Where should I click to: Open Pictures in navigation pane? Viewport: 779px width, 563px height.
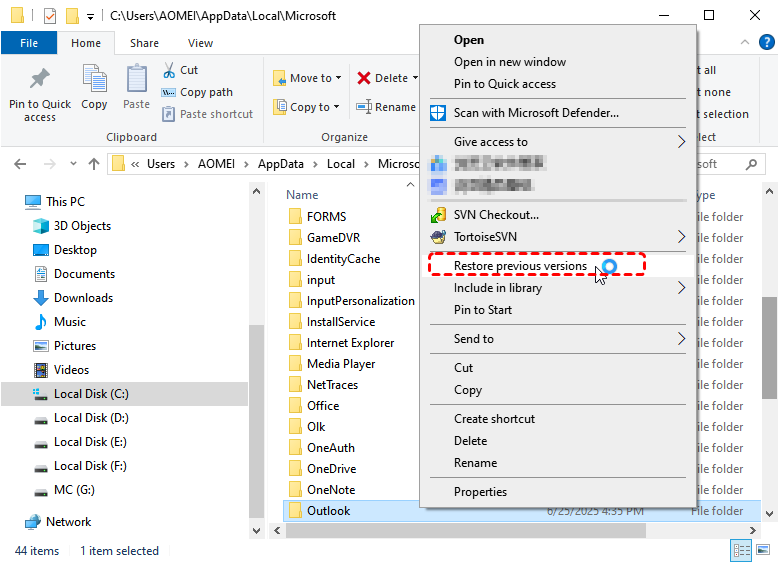point(64,346)
